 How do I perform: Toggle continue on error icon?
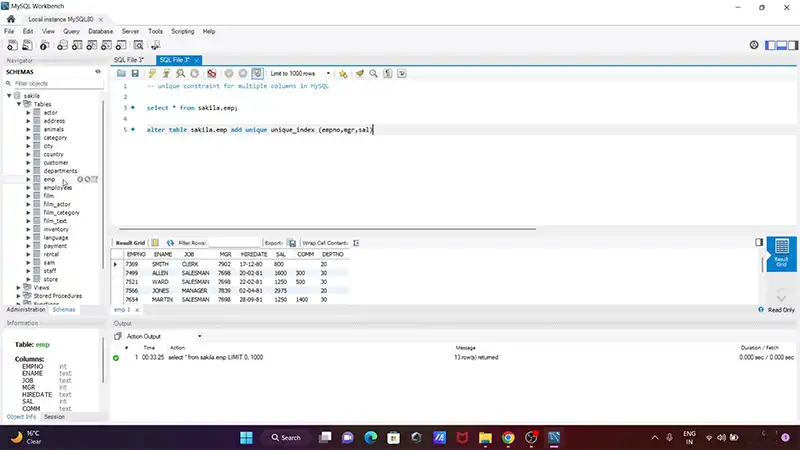(211, 73)
